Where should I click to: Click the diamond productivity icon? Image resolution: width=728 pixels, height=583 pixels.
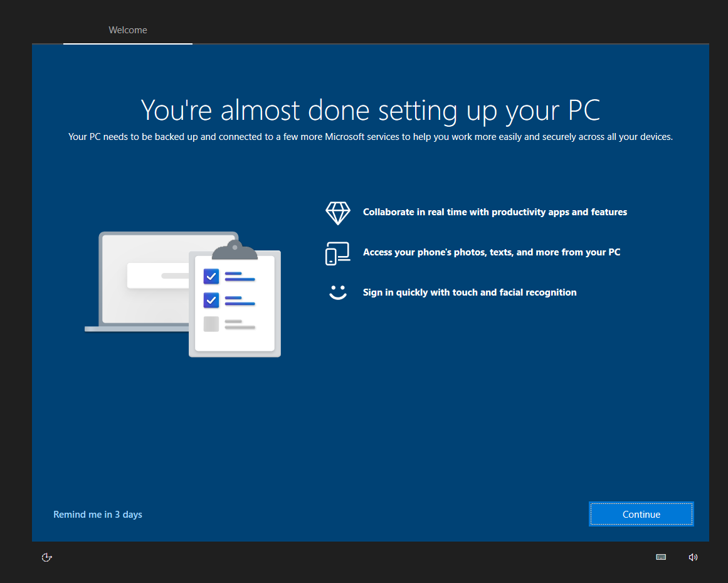pyautogui.click(x=338, y=213)
